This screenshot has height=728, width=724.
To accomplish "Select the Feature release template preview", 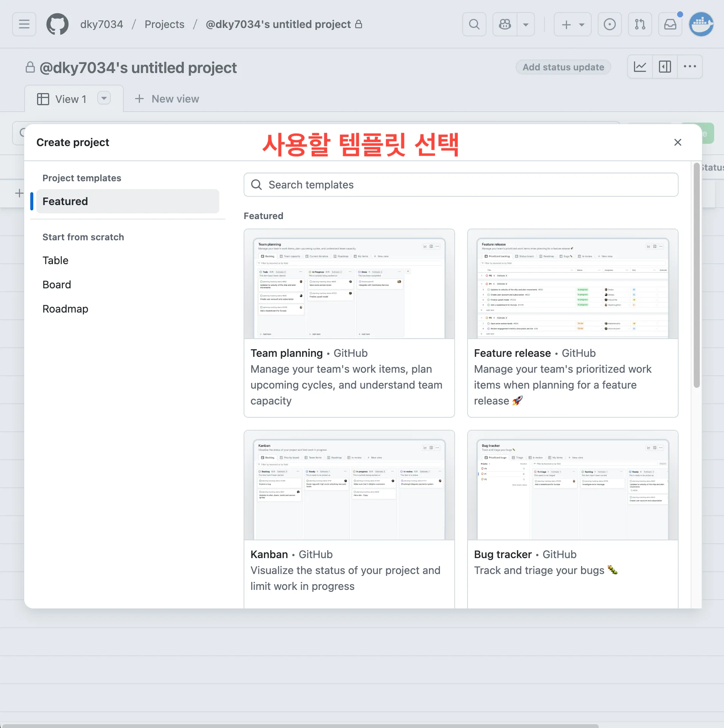I will (573, 284).
